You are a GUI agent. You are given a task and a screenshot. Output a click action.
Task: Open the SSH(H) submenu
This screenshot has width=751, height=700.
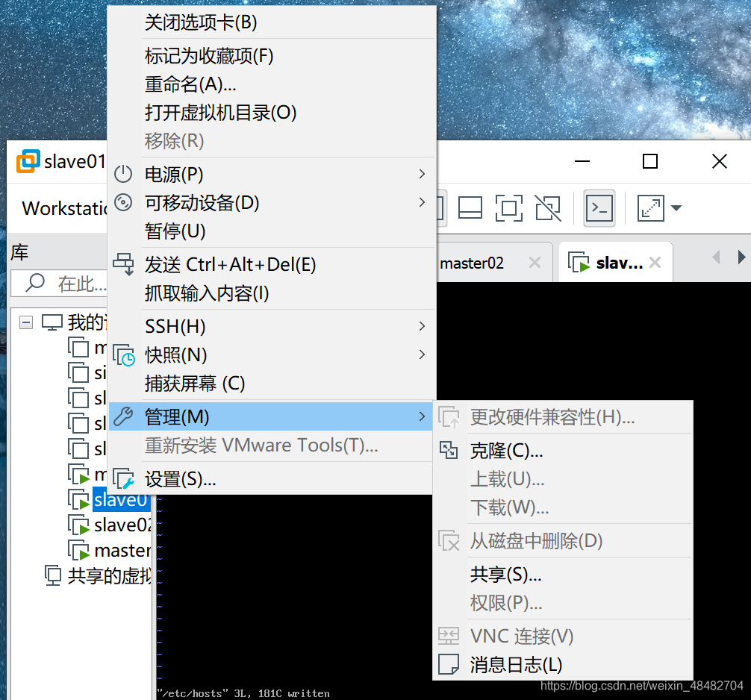(x=271, y=327)
